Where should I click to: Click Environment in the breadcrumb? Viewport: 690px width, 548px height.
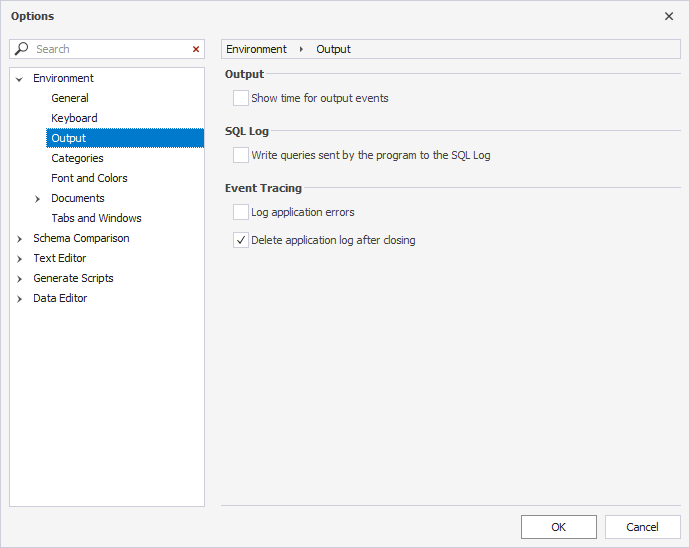(x=257, y=49)
